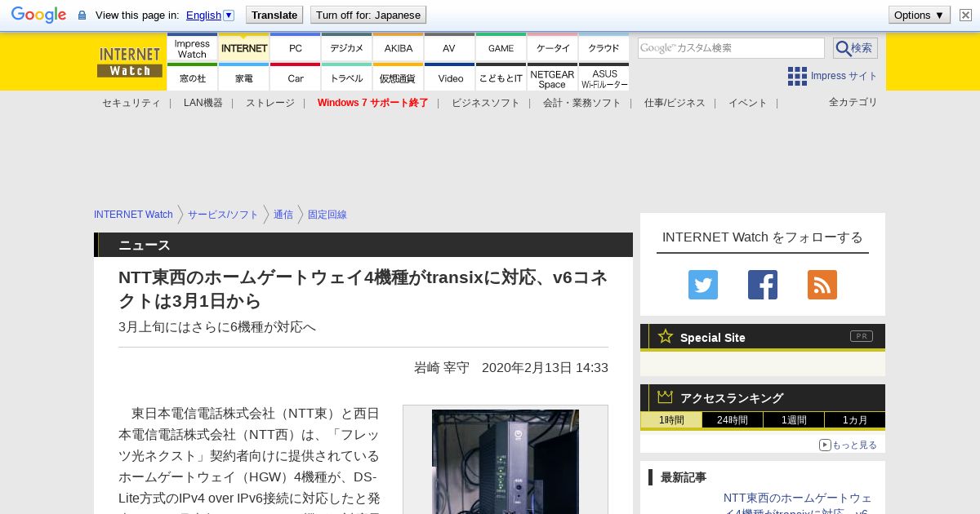Click the Special Site star icon
The width and height of the screenshot is (980, 514).
pyautogui.click(x=666, y=336)
